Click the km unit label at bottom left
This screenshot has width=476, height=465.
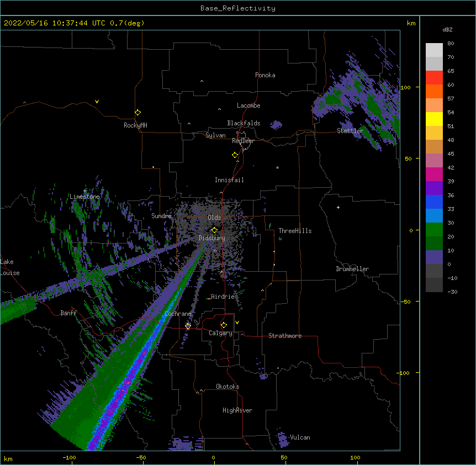pyautogui.click(x=8, y=458)
